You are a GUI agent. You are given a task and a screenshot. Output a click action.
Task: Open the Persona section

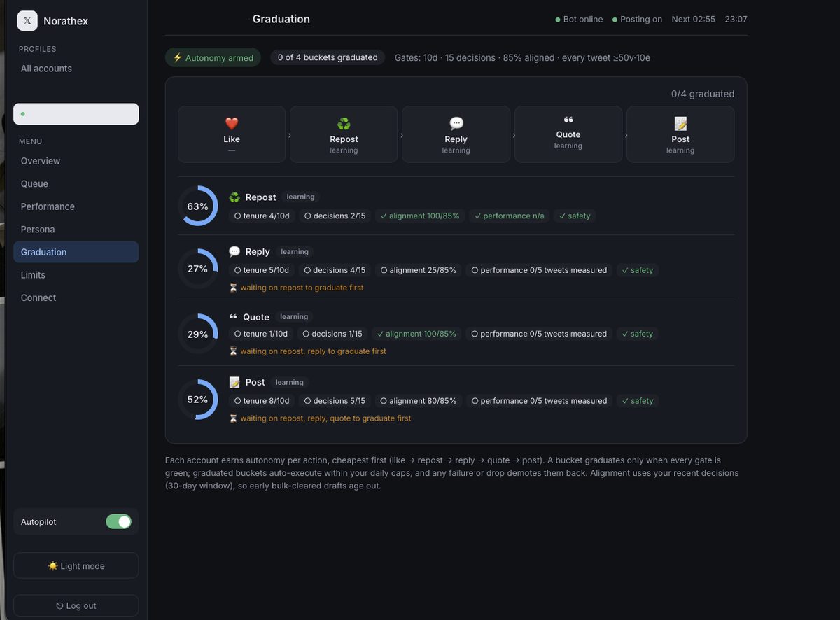tap(76, 230)
